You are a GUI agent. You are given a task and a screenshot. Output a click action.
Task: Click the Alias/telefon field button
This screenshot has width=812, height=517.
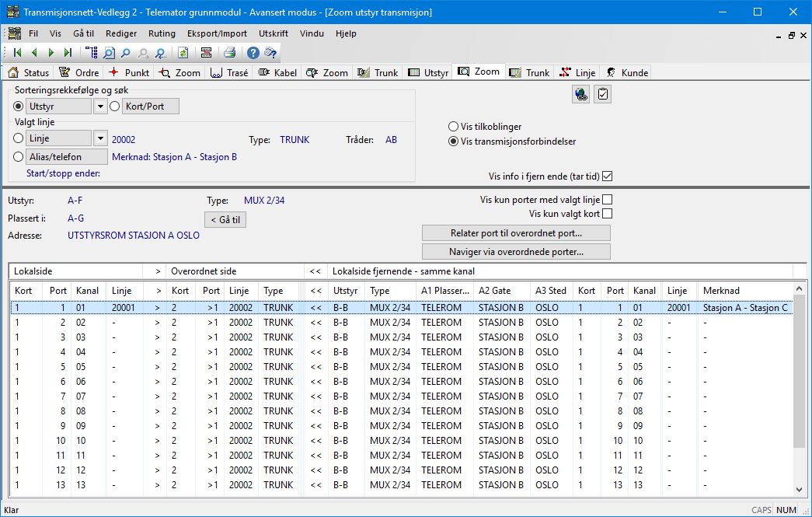point(67,156)
